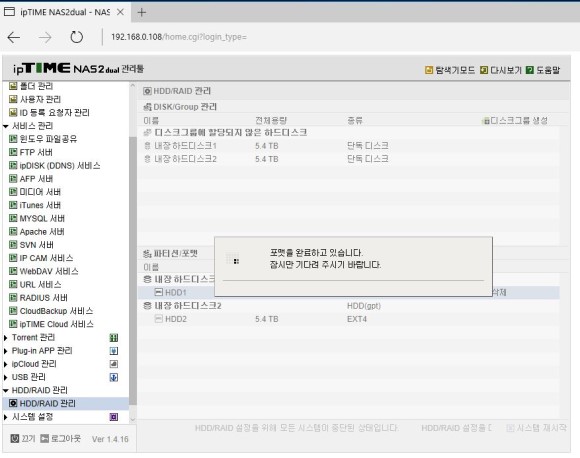Image resolution: width=580 pixels, height=458 pixels.
Task: Click the sidebar scroll-up arrow
Action: click(133, 86)
